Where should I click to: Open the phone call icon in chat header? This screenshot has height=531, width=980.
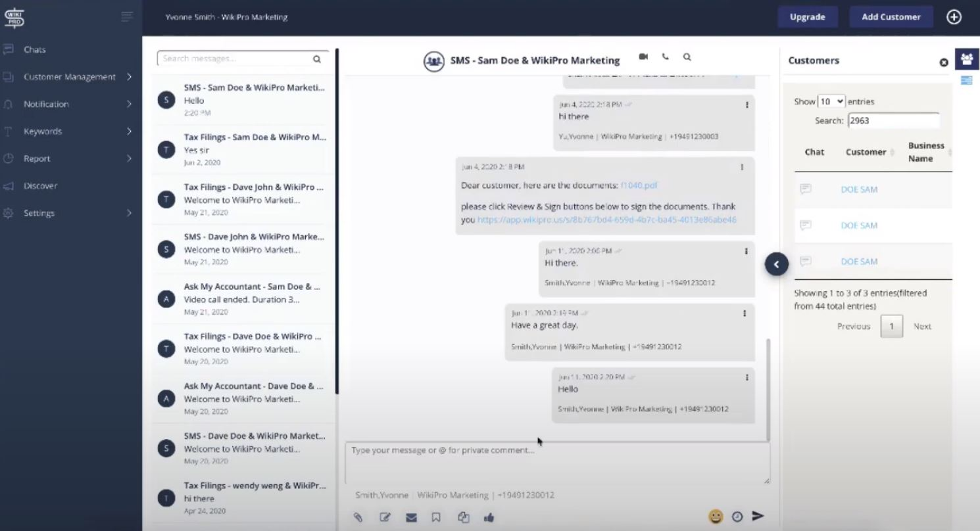pyautogui.click(x=665, y=57)
